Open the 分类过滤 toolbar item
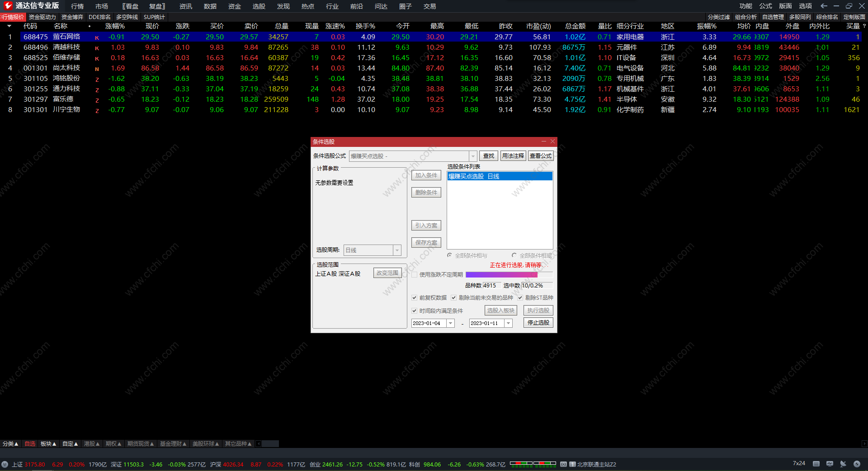Image resolution: width=868 pixels, height=471 pixels. pos(719,17)
